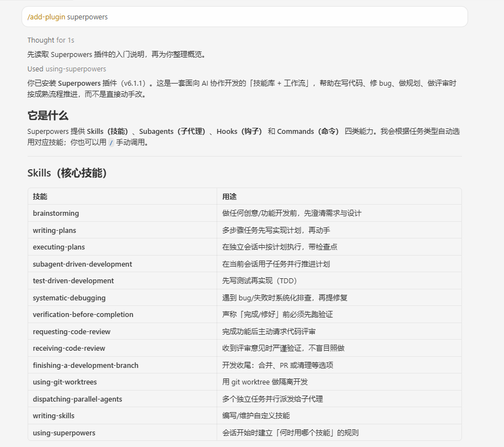Click the sentence '先读取 Superpowers 插件的入门说明'
The width and height of the screenshot is (504, 447).
pyautogui.click(x=86, y=54)
